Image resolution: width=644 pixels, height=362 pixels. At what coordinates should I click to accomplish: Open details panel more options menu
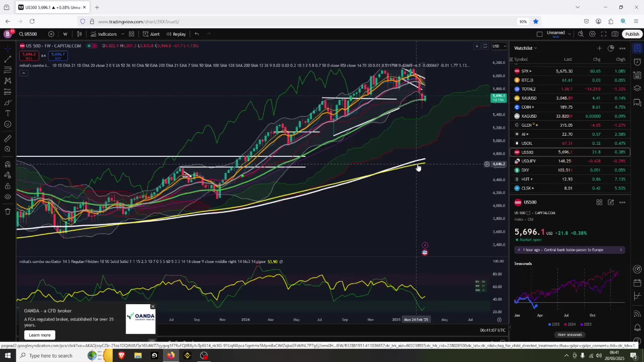tap(622, 202)
